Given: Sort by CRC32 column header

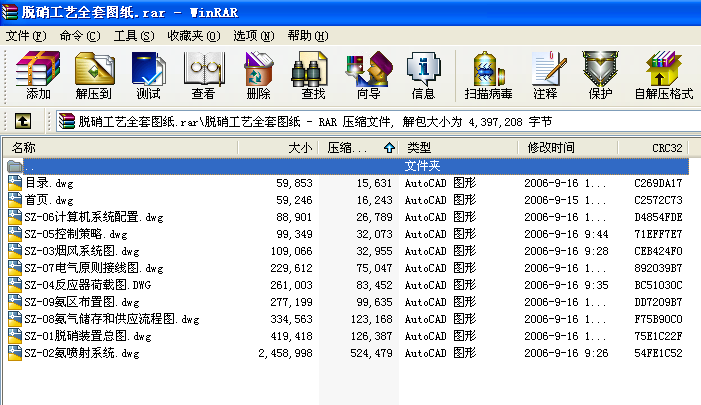Looking at the screenshot, I should tap(653, 148).
